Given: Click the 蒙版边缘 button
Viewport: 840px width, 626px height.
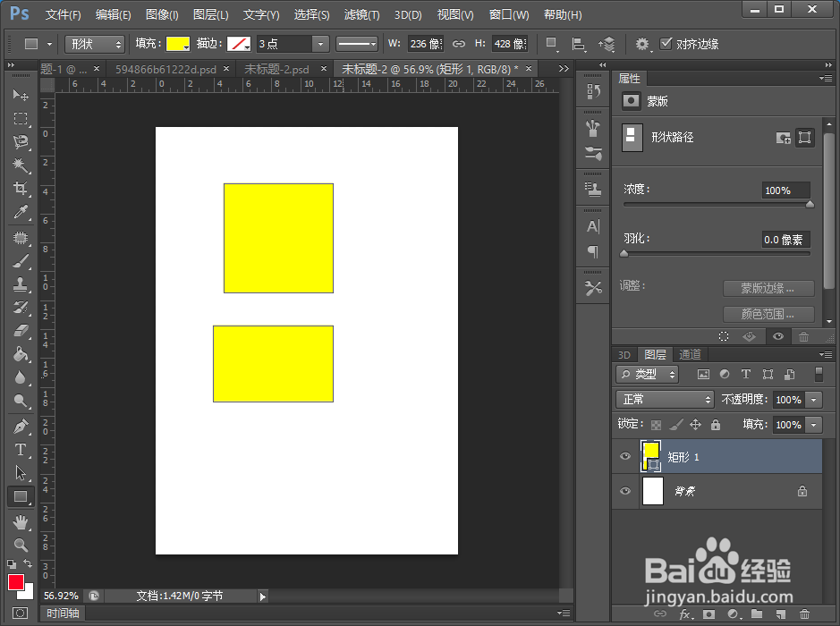Looking at the screenshot, I should (768, 288).
